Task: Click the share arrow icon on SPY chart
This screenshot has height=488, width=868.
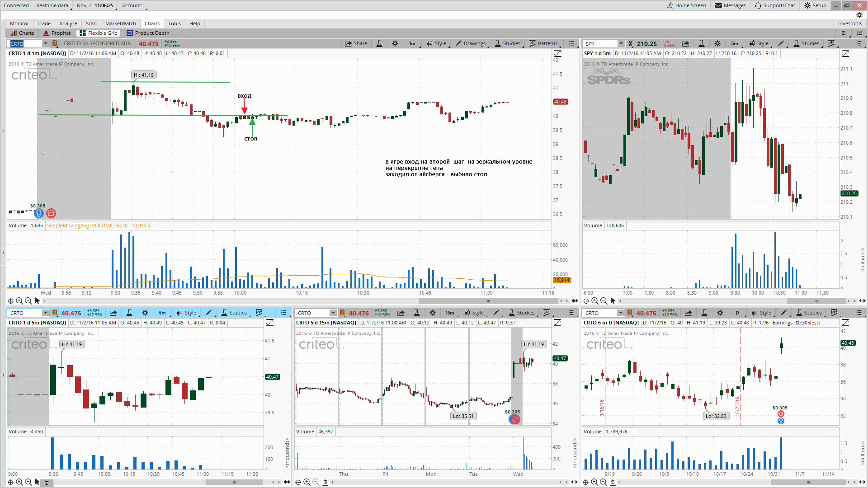Action: point(685,43)
